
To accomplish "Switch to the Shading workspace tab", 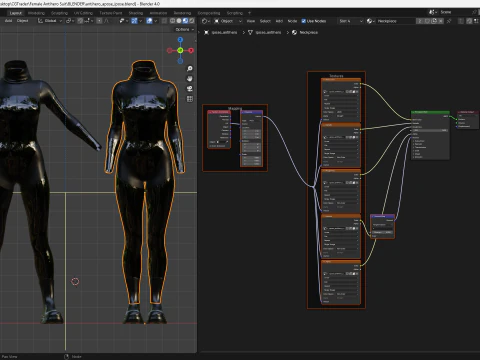I will [x=136, y=13].
